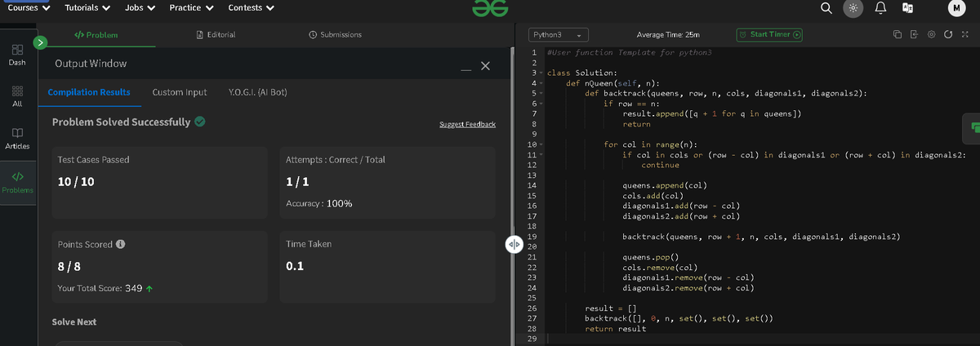
Task: Open the Courses dropdown
Action: click(x=29, y=7)
